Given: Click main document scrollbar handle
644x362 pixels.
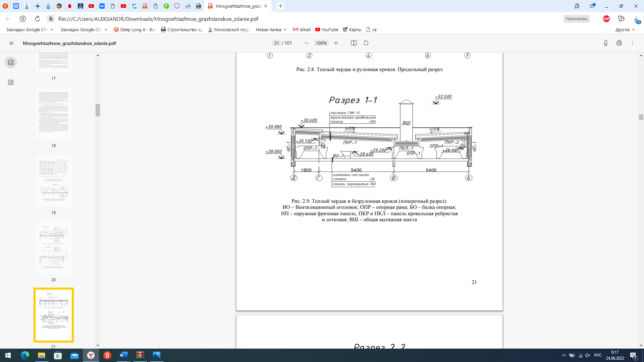Looking at the screenshot, I should 641,117.
